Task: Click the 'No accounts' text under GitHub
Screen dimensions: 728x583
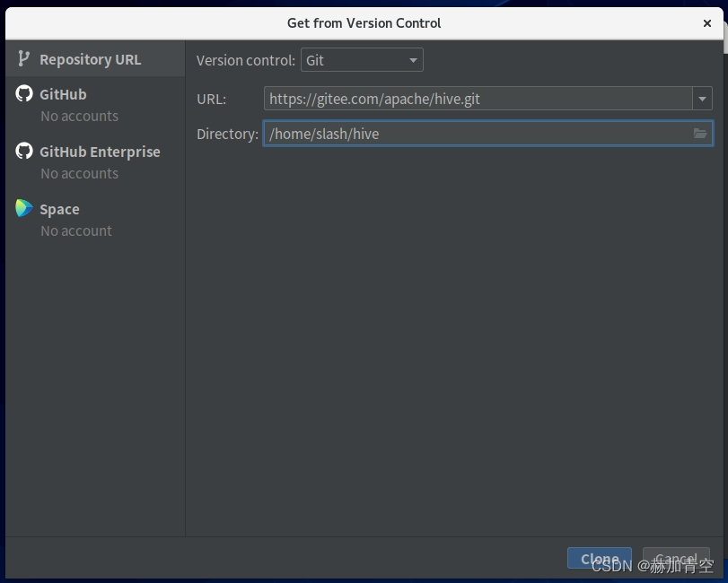Action: pyautogui.click(x=79, y=116)
